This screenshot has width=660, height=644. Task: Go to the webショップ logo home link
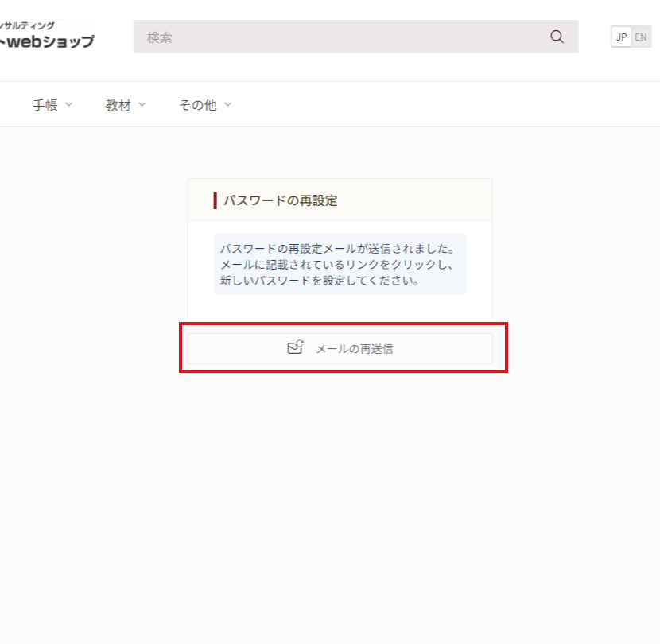(x=47, y=35)
